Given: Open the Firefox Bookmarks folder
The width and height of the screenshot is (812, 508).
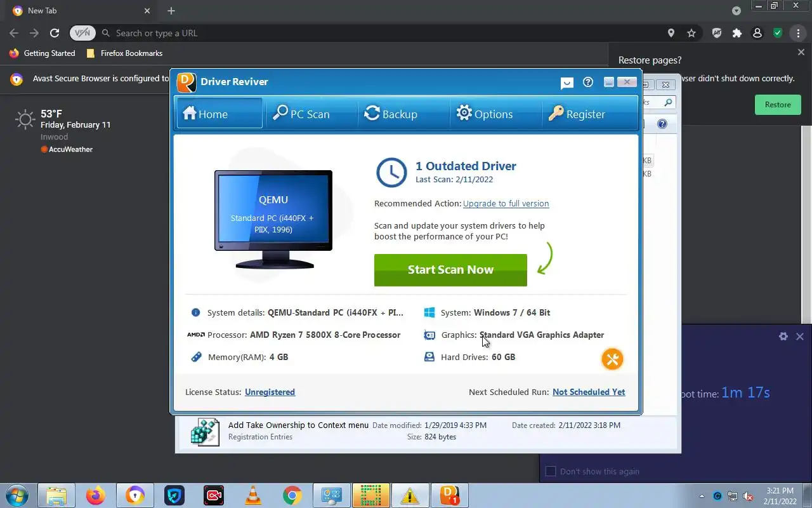Looking at the screenshot, I should coord(124,53).
